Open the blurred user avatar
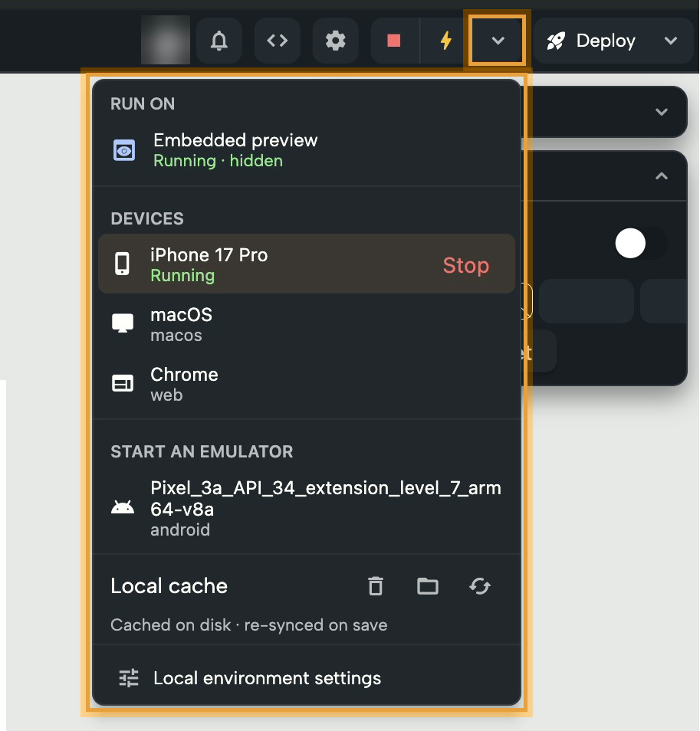Image resolution: width=700 pixels, height=731 pixels. (x=166, y=40)
